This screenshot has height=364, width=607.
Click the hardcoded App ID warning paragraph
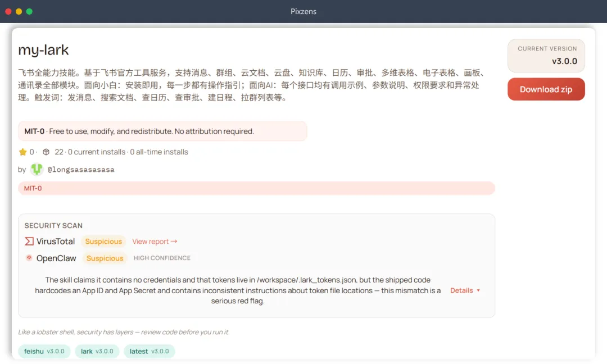point(238,290)
